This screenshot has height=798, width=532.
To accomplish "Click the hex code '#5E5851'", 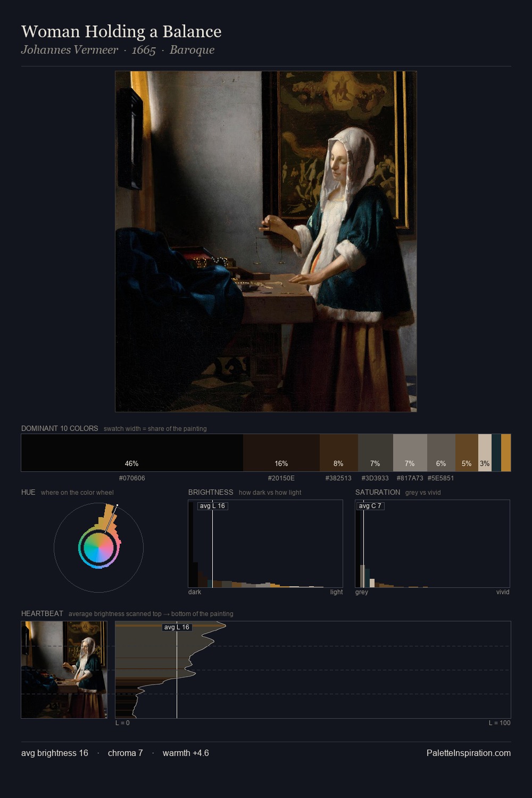I will pos(441,478).
